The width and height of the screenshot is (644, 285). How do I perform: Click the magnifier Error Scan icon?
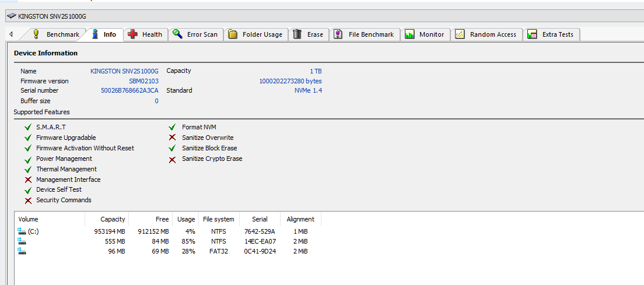click(x=177, y=34)
